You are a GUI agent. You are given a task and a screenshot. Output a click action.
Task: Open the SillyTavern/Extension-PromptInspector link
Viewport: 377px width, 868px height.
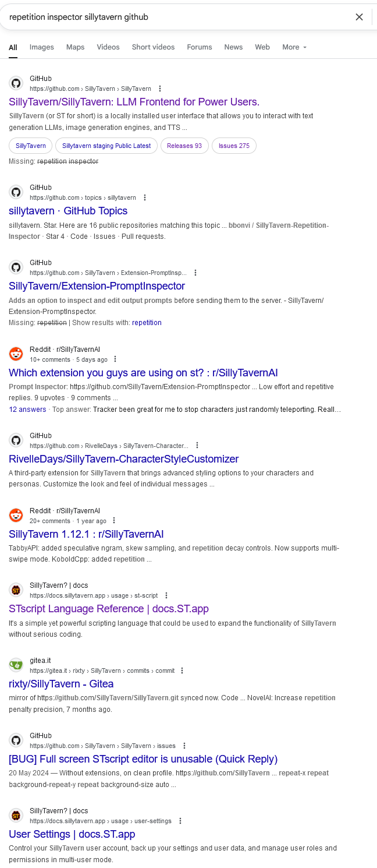(97, 286)
